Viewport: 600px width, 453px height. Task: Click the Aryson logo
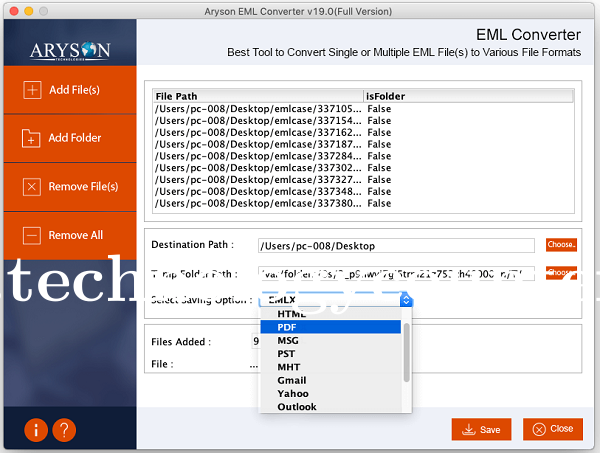(x=70, y=51)
